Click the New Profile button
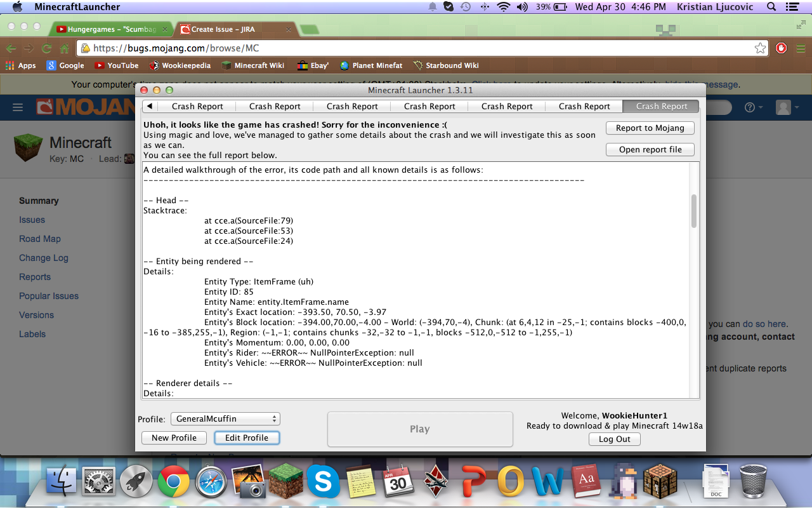 click(174, 438)
